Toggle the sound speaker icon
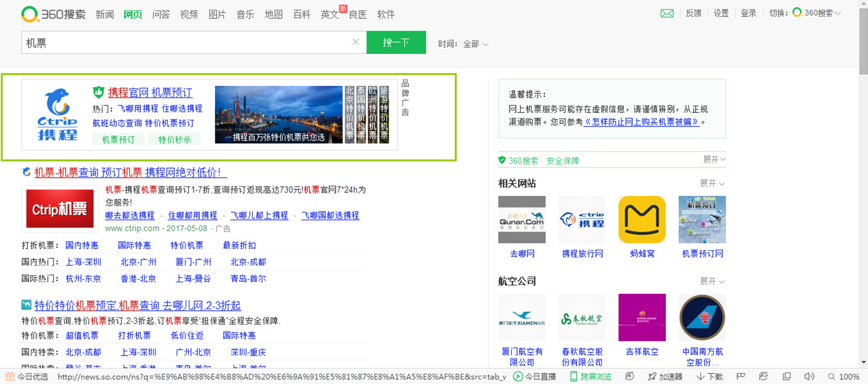The width and height of the screenshot is (868, 384). click(x=809, y=377)
